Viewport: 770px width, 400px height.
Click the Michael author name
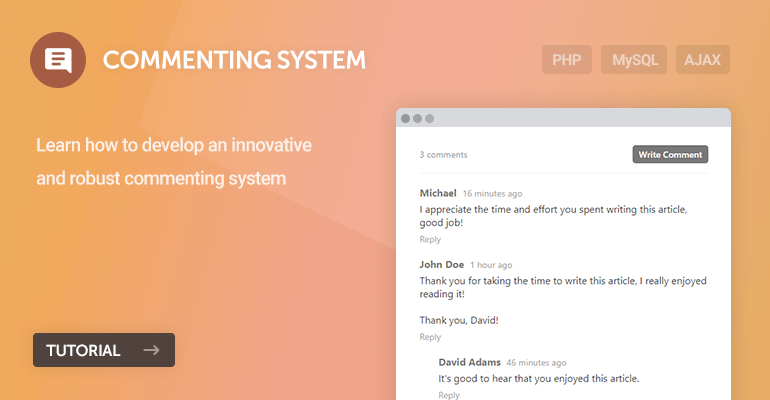pos(438,193)
